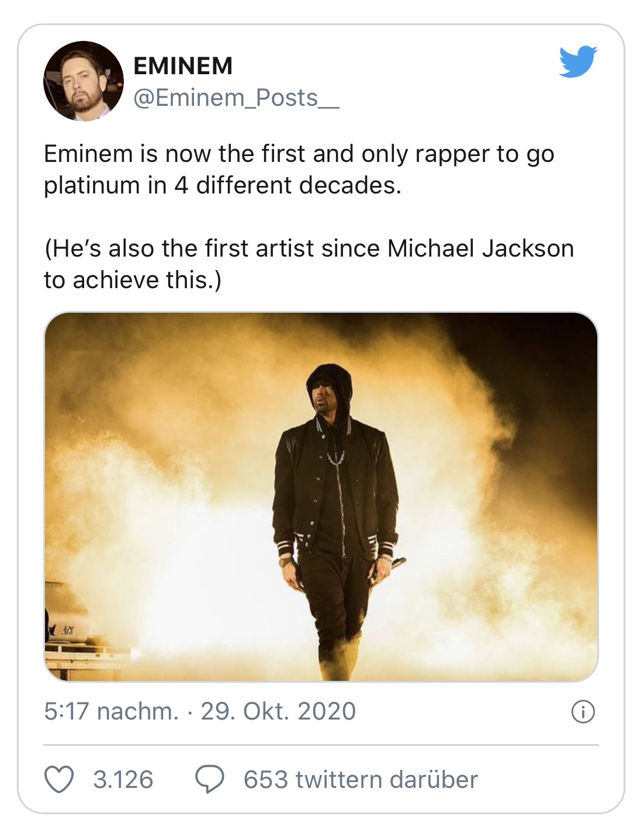
Task: Click the bright smoke left of the performer
Action: tap(175, 526)
